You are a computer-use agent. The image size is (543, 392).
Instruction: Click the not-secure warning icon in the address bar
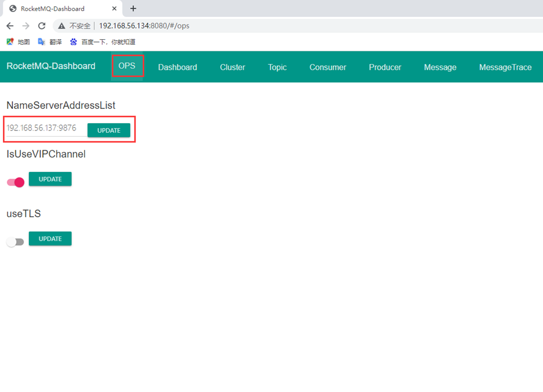pos(62,26)
